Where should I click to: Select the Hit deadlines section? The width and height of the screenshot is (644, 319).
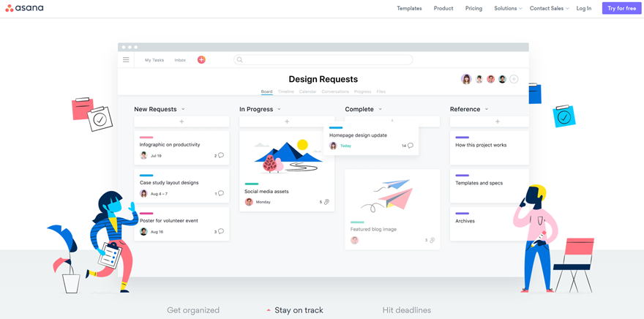[407, 310]
